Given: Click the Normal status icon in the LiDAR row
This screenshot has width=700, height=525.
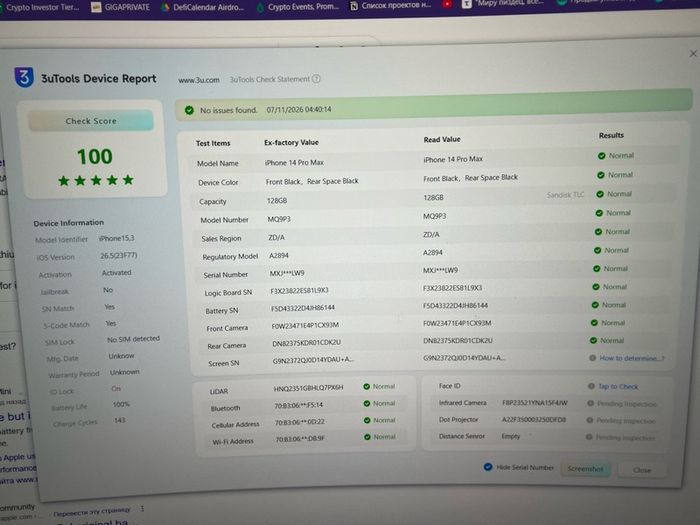Looking at the screenshot, I should tap(367, 387).
